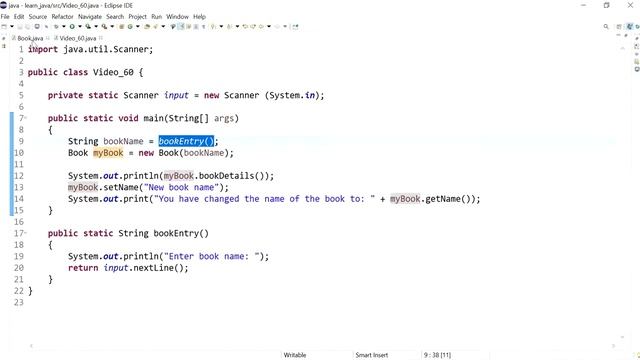Screen dimensions: 640x360
Task: Toggle Block Selection mode icon
Action: coord(196,27)
